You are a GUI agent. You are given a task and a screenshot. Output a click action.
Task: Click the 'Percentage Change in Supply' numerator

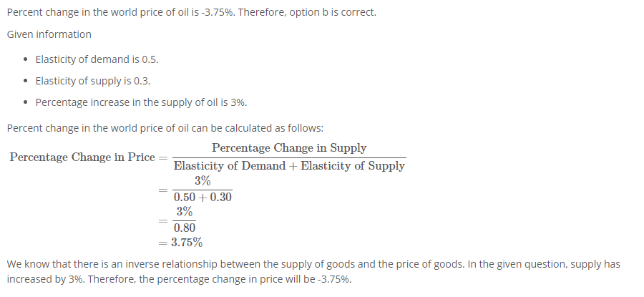[x=289, y=148]
